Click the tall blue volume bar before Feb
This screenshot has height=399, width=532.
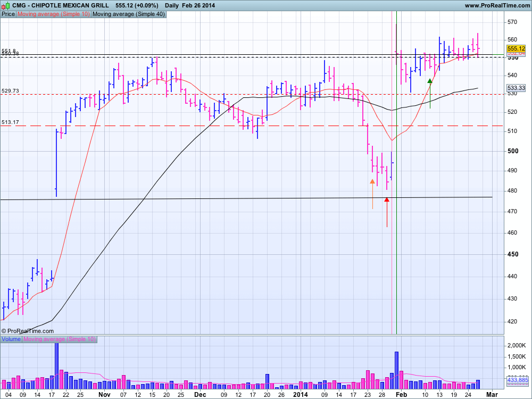click(396, 370)
